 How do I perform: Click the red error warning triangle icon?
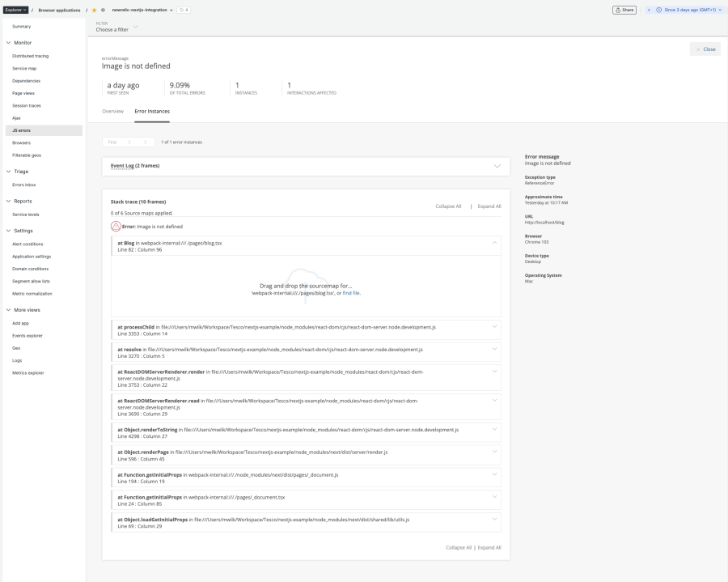tap(116, 226)
